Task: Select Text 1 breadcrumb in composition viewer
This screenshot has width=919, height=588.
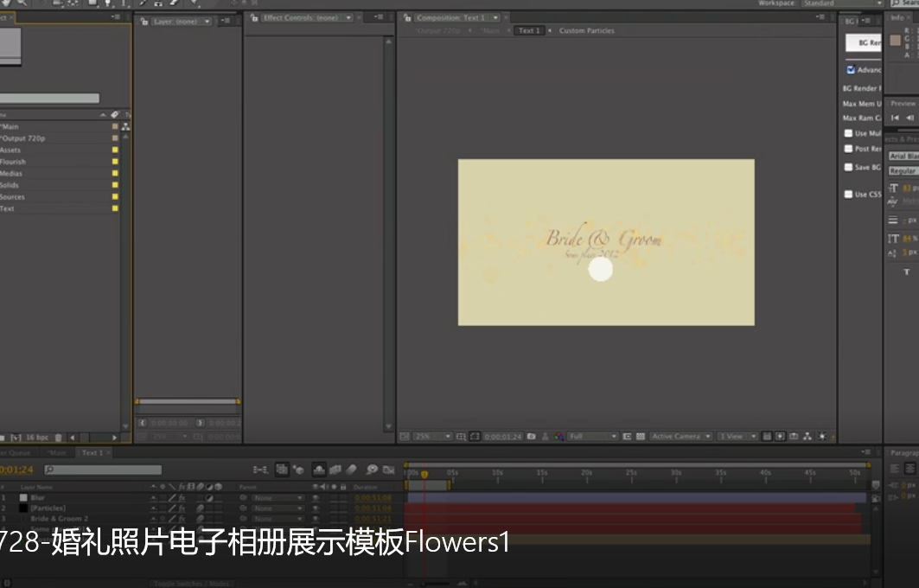Action: click(x=529, y=30)
